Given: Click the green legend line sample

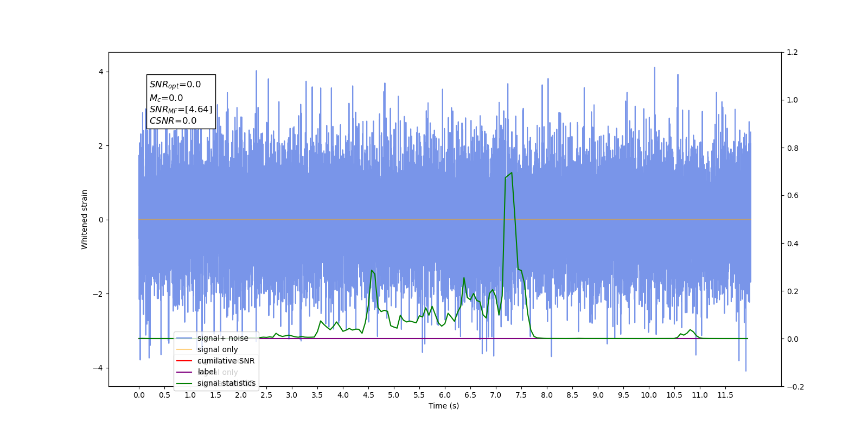Looking at the screenshot, I should (184, 383).
